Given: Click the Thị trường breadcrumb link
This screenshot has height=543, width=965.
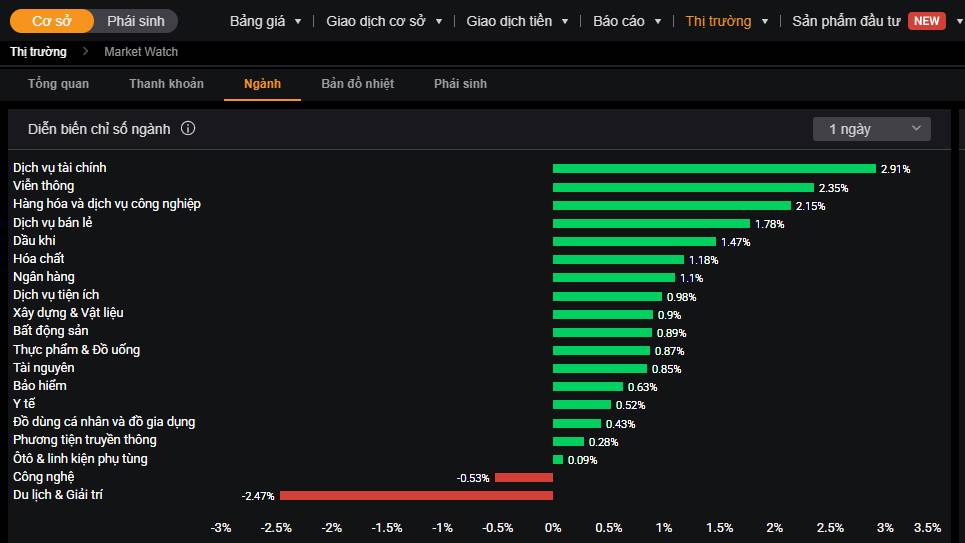Looking at the screenshot, I should tap(38, 51).
